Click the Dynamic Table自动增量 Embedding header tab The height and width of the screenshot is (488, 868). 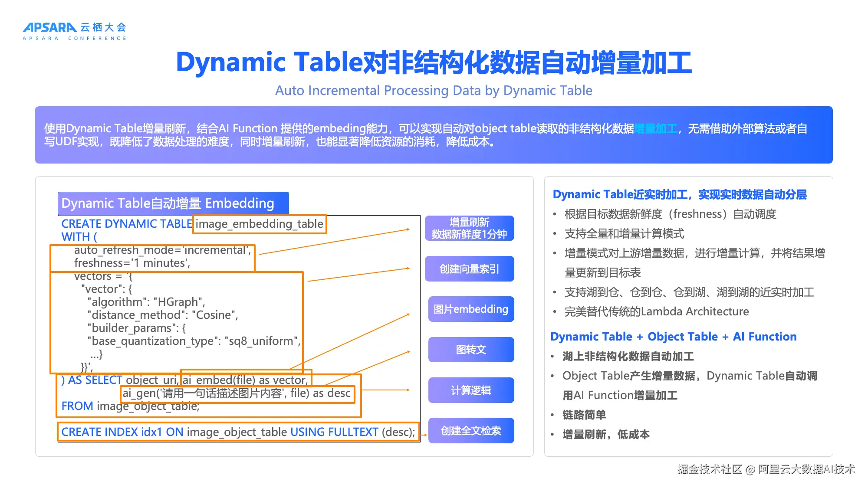(x=173, y=203)
